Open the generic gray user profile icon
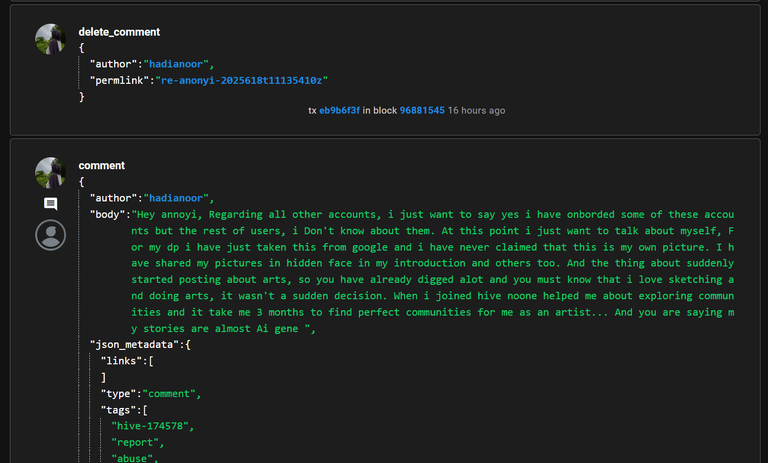This screenshot has height=463, width=768. (x=50, y=235)
